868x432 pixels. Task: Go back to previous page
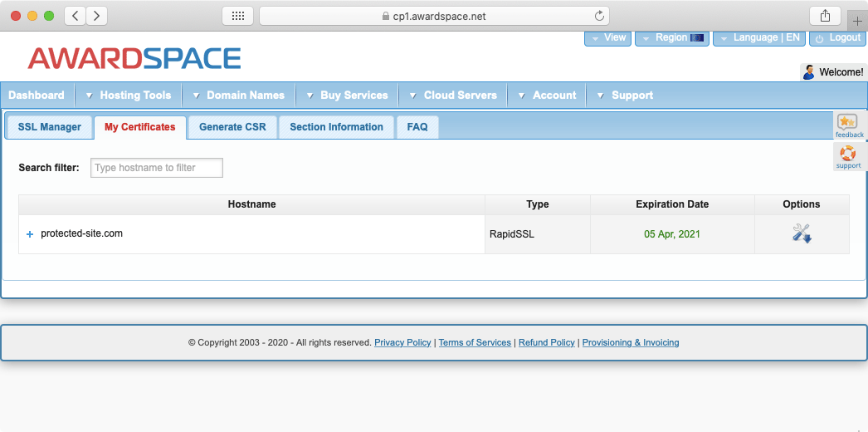pos(76,16)
